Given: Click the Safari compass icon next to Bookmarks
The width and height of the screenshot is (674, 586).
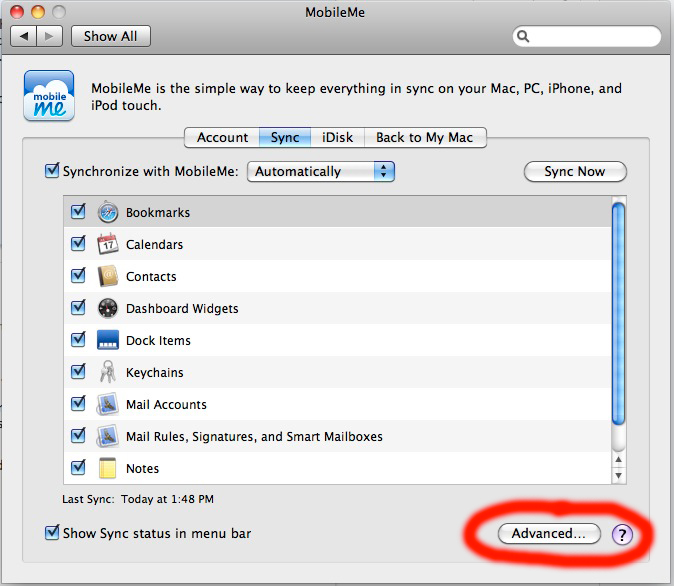Looking at the screenshot, I should [107, 212].
